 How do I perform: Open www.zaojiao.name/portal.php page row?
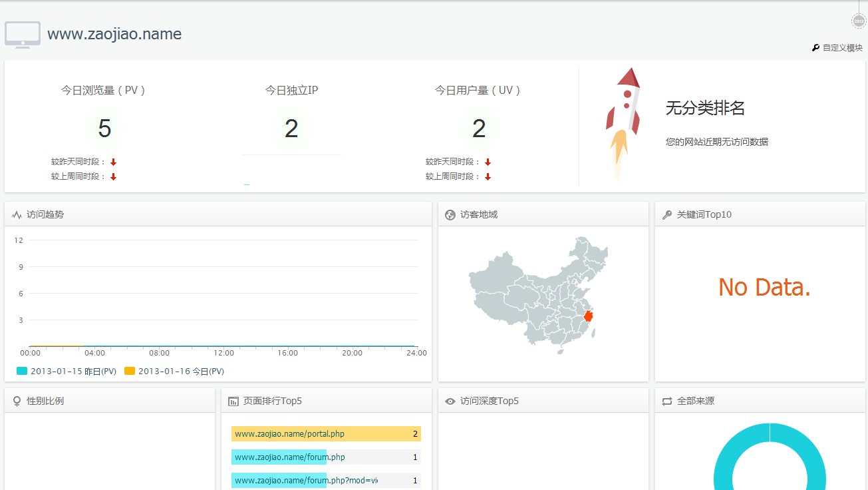tap(326, 434)
